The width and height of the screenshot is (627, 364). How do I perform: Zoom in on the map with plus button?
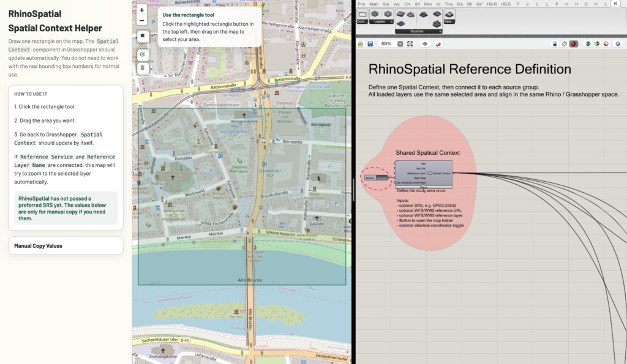pos(141,10)
